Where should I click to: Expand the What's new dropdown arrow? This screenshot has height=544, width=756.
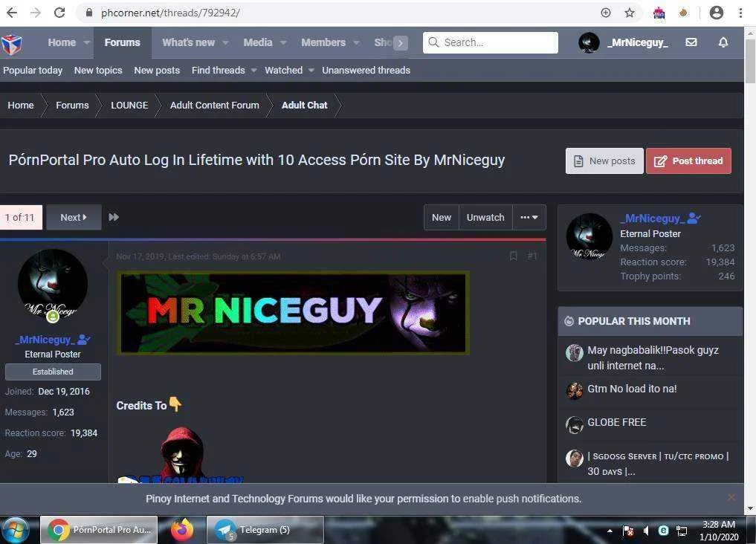226,42
